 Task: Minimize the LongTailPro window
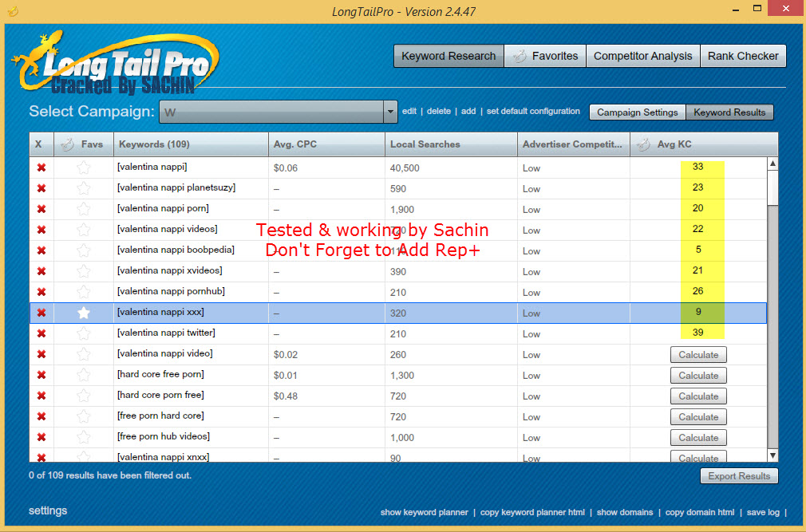(x=737, y=9)
